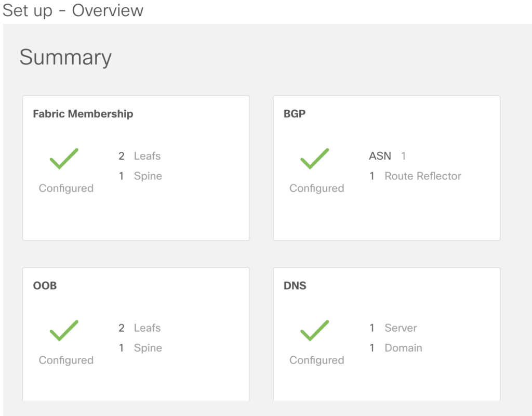
Task: Click the Set up - Overview page title
Action: click(x=73, y=10)
